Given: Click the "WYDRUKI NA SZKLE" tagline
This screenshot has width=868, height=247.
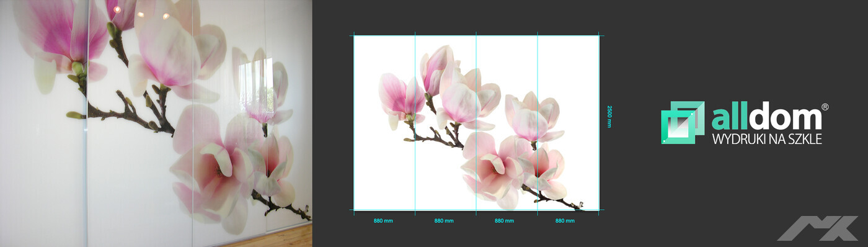Looking at the screenshot, I should tap(767, 140).
